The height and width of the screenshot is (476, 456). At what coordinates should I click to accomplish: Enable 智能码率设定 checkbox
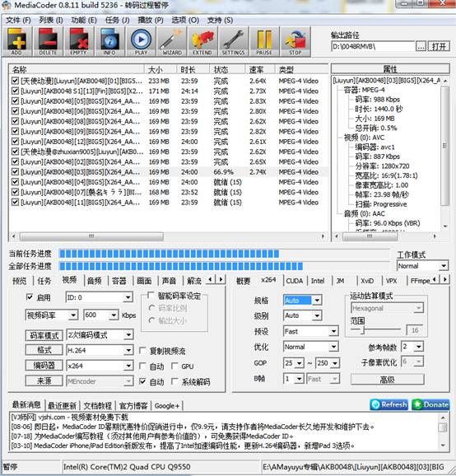[x=151, y=295]
